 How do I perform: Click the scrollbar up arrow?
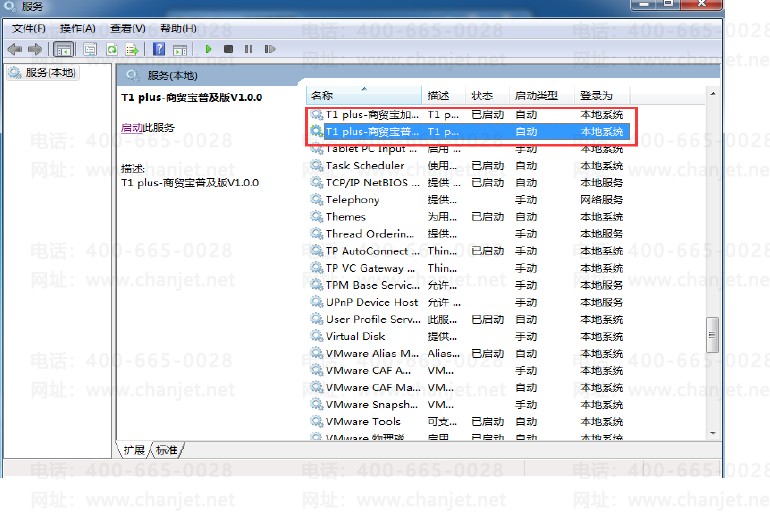(713, 93)
